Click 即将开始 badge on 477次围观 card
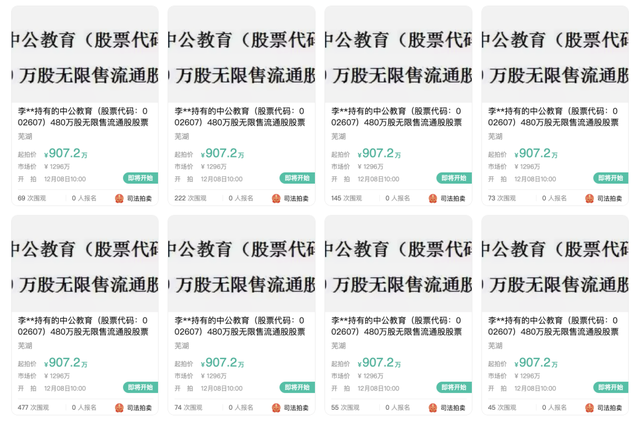The height and width of the screenshot is (421, 640). click(x=140, y=388)
